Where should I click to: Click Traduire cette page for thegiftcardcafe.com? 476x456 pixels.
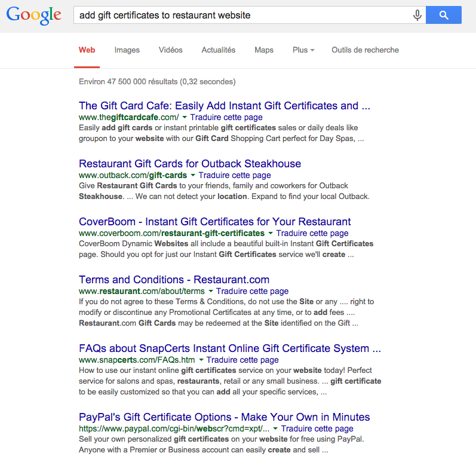pos(226,117)
